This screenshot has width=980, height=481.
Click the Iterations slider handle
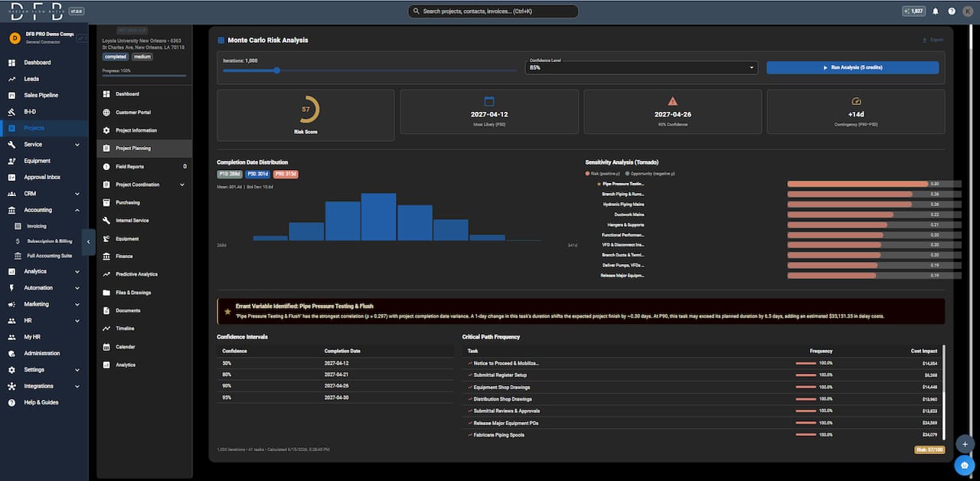click(x=276, y=70)
